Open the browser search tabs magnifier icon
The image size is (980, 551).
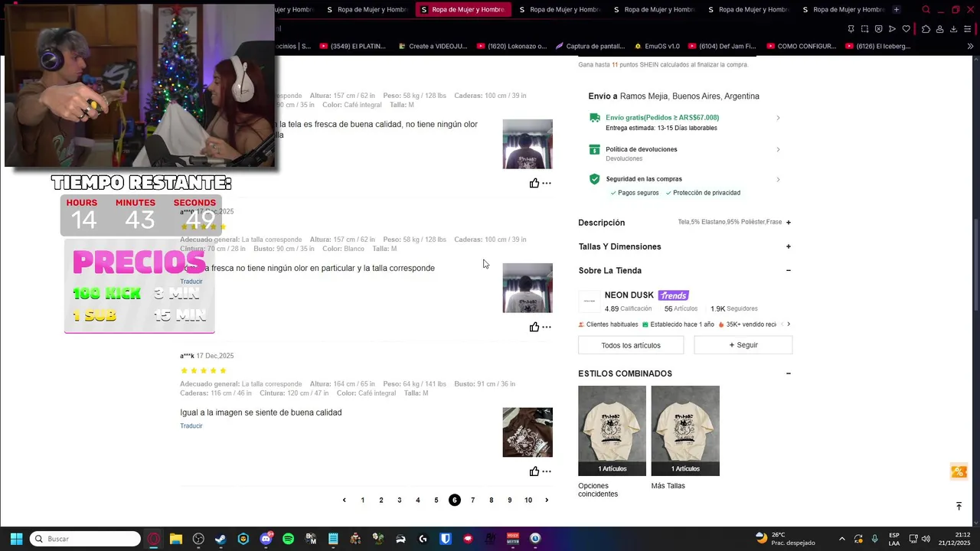[x=926, y=9]
